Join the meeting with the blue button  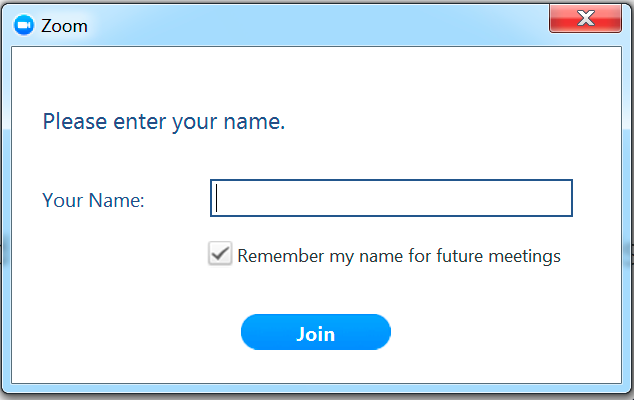[316, 332]
